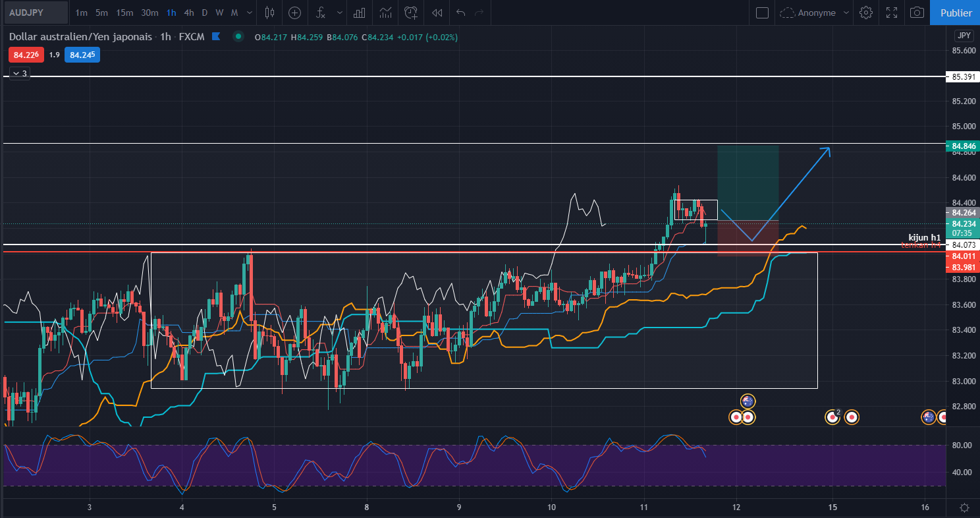980x518 pixels.
Task: Select the 1m timeframe
Action: point(82,13)
